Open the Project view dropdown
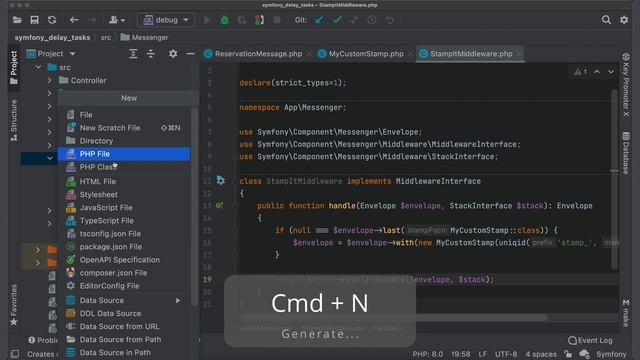The height and width of the screenshot is (360, 640). pyautogui.click(x=51, y=54)
